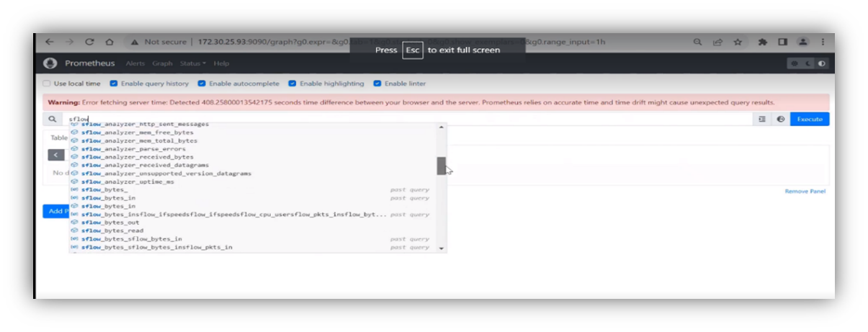The width and height of the screenshot is (868, 332).
Task: Click the autocomplete list's down scroll arrow
Action: pyautogui.click(x=442, y=248)
